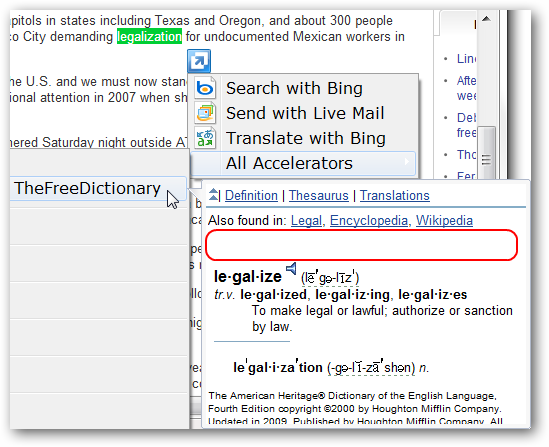Click the sidebar link starting with 'Lin'
The image size is (549, 447).
click(x=466, y=58)
